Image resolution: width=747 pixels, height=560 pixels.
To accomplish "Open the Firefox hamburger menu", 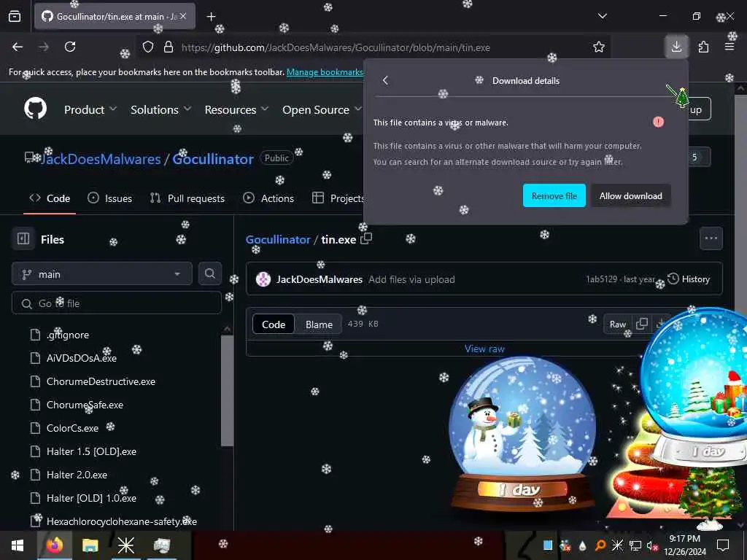I will click(x=729, y=47).
